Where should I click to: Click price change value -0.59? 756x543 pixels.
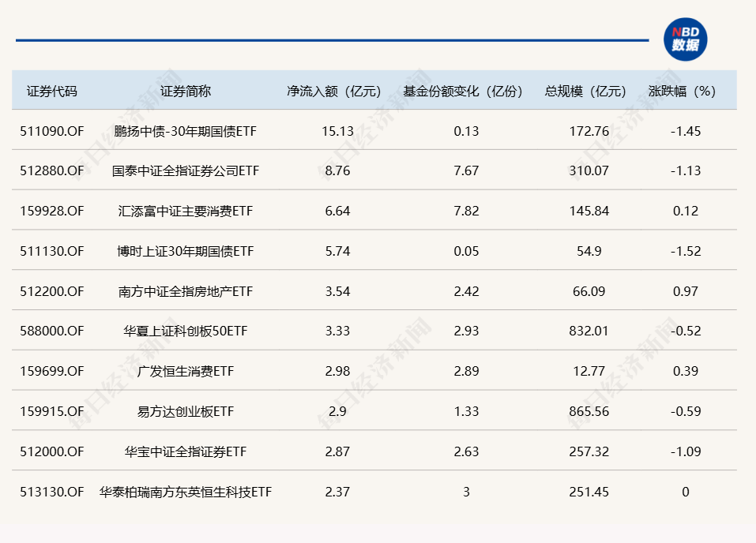686,411
